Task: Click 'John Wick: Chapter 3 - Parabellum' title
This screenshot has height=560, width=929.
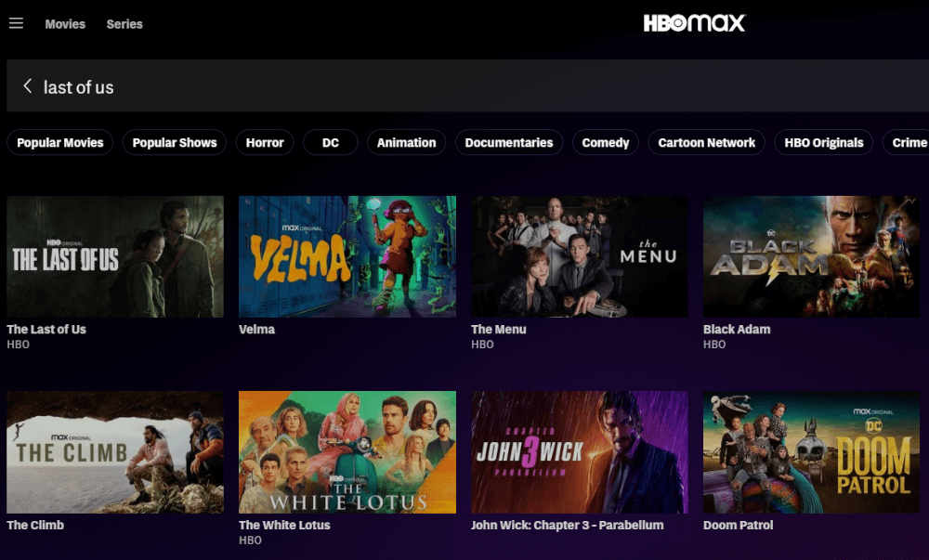Action: [567, 525]
